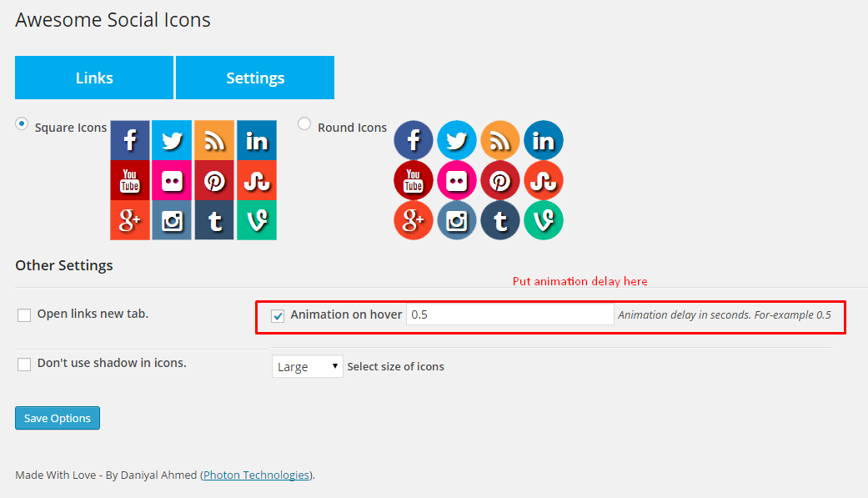Select the round Instagram icon
Image resolution: width=868 pixels, height=498 pixels.
tap(456, 220)
